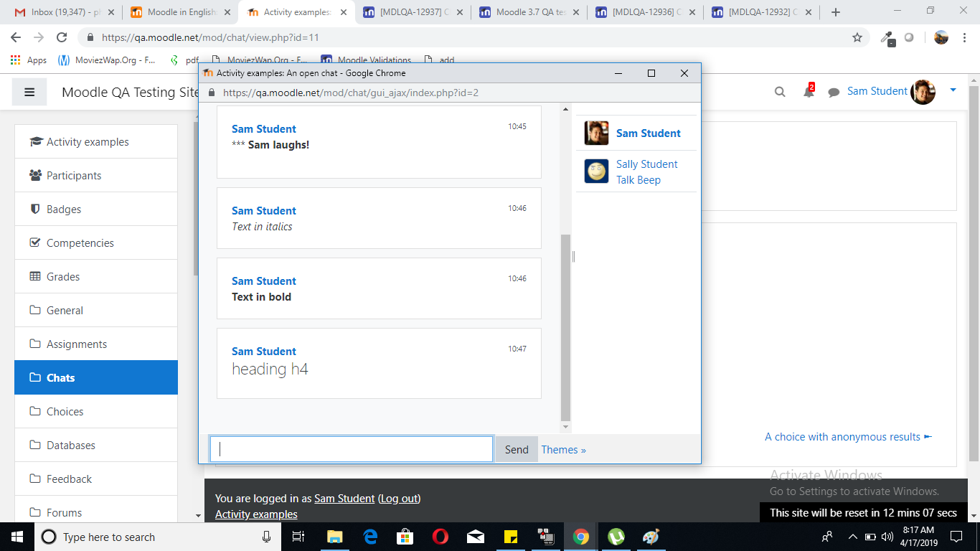Open a new browser tab

click(835, 12)
